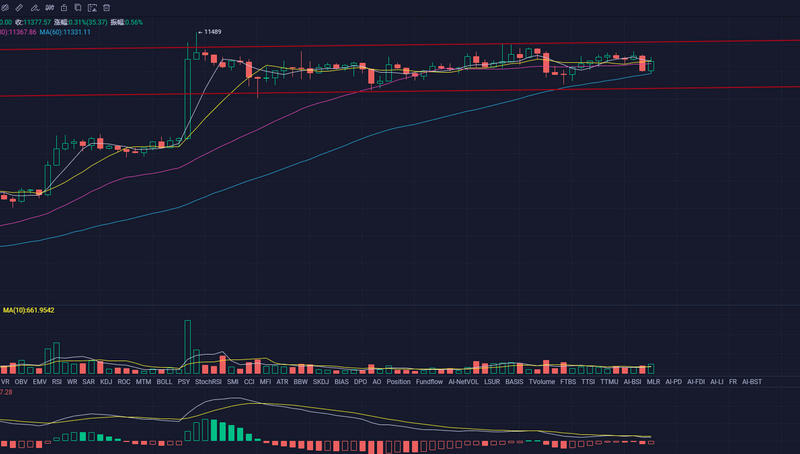
Task: Click the lock drawings icon
Action: (64, 8)
